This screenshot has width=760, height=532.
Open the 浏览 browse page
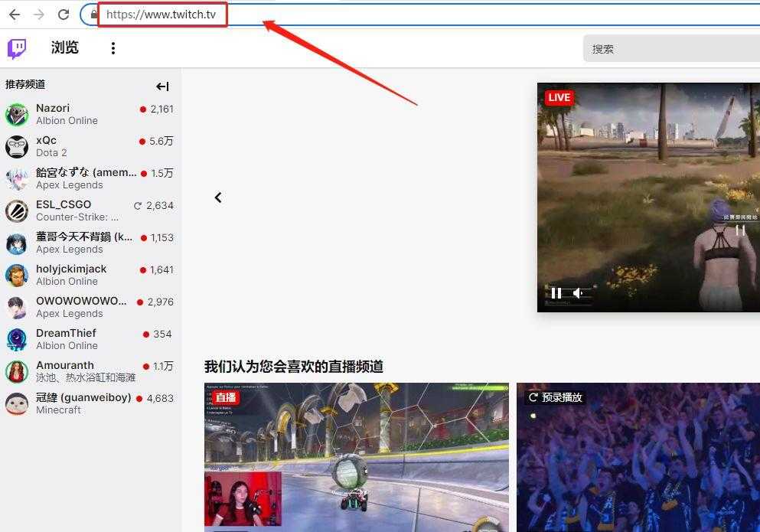(65, 47)
